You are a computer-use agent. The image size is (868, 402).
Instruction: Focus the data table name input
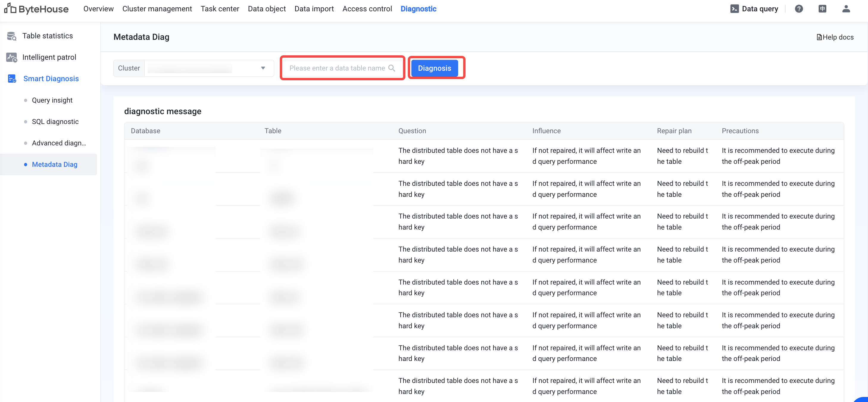337,68
